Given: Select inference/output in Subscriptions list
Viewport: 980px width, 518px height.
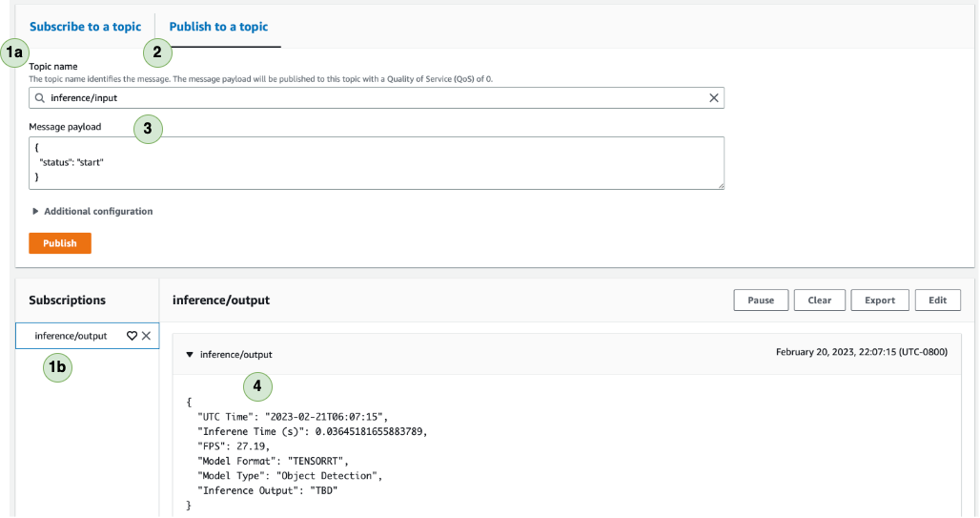Looking at the screenshot, I should pyautogui.click(x=71, y=336).
